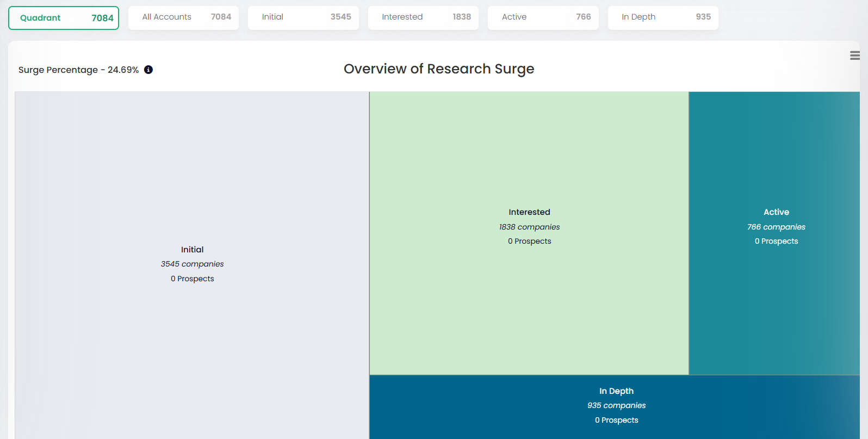Open the chart hamburger menu
Image resolution: width=868 pixels, height=439 pixels.
854,55
